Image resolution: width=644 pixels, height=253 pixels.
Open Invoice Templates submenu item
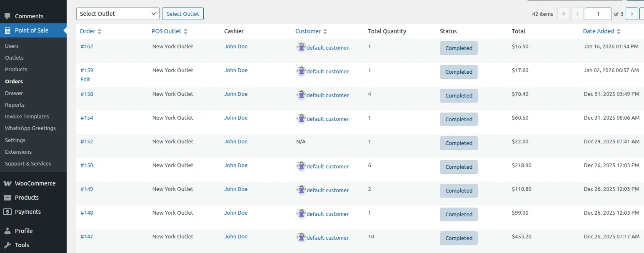[x=27, y=117]
